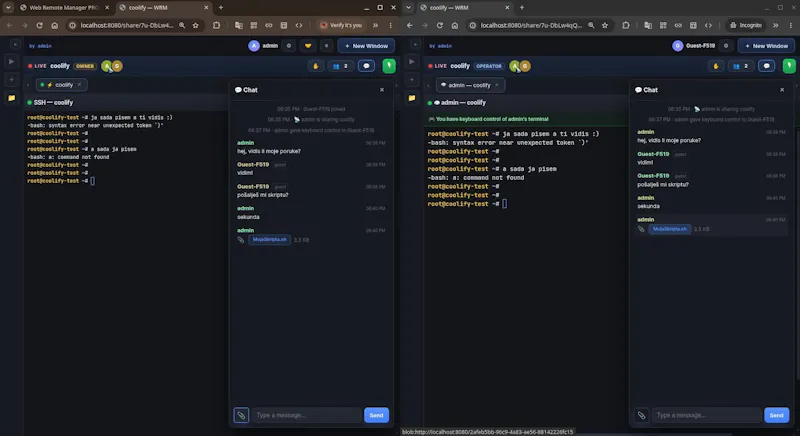Open Chrome menu in left browser
800x436 pixels.
point(391,25)
